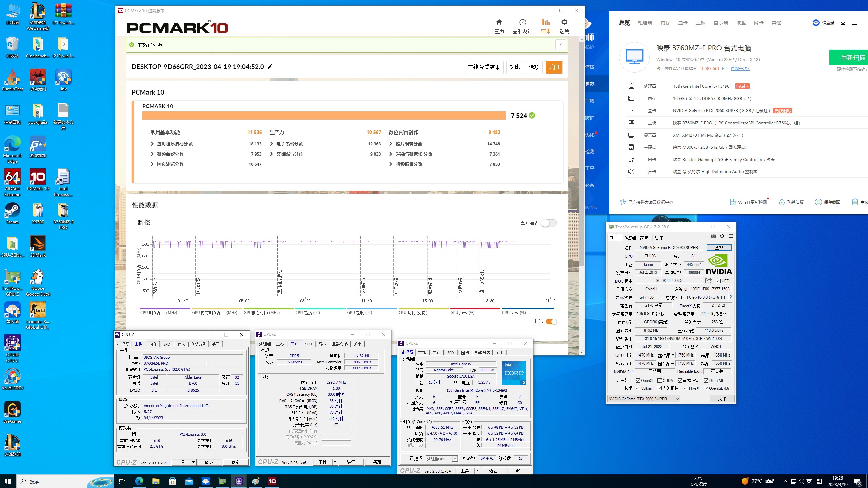868x488 pixels.
Task: Toggle OpenCL checkbox in GPU-Z
Action: point(638,380)
